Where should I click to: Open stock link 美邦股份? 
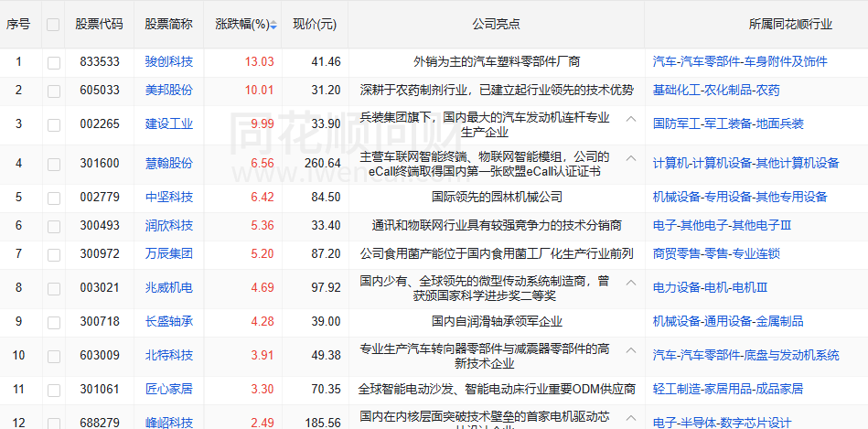[169, 91]
